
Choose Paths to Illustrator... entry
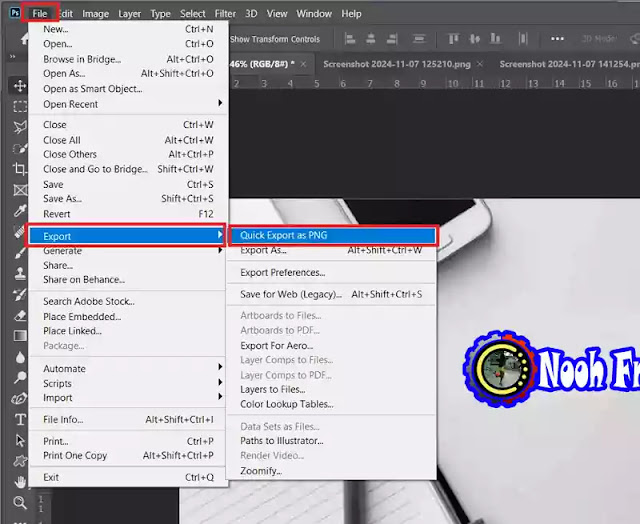pos(333,441)
